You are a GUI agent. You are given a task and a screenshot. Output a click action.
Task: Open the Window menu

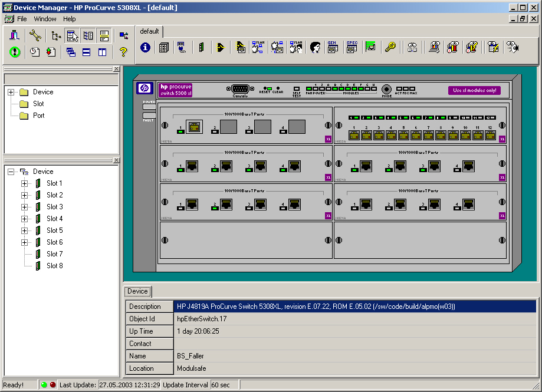click(x=45, y=19)
